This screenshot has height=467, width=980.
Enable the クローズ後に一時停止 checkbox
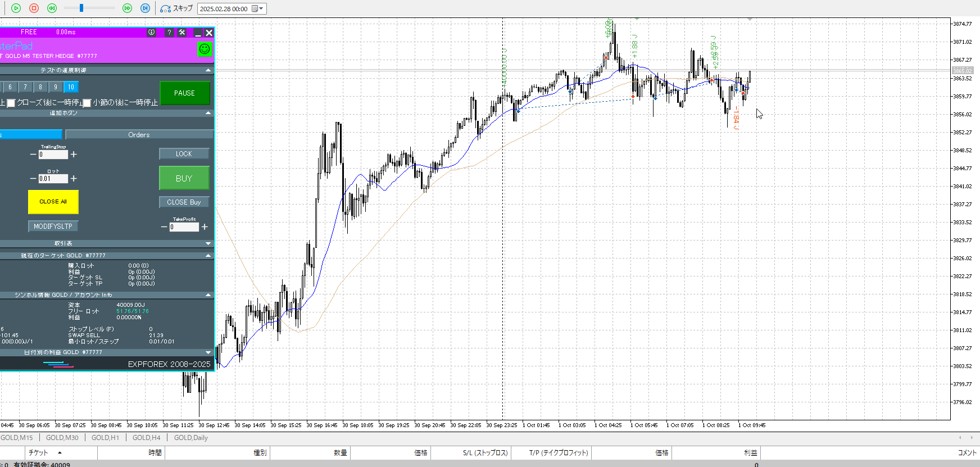pyautogui.click(x=11, y=103)
